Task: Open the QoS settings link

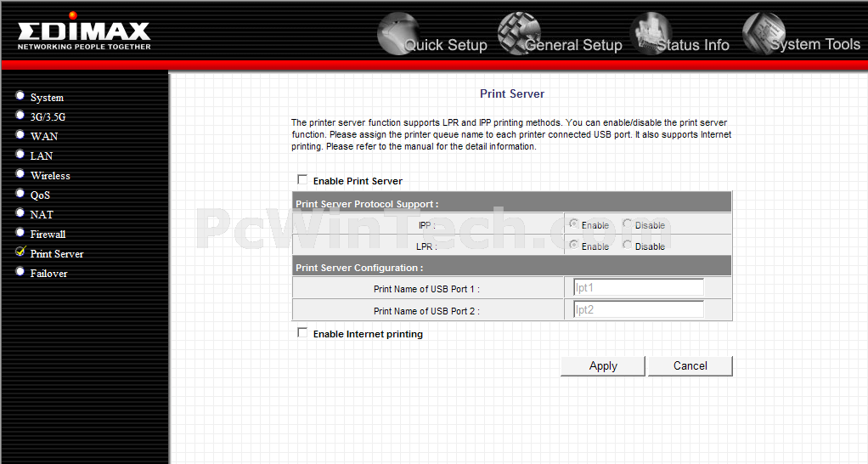Action: click(x=41, y=195)
